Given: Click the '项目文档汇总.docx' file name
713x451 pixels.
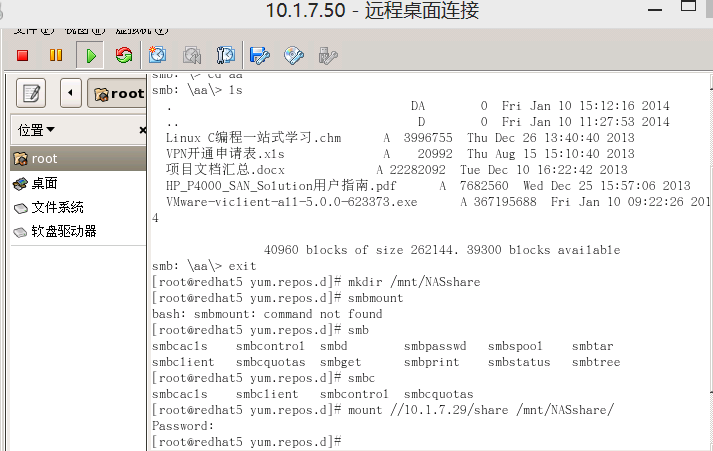Looking at the screenshot, I should click(x=225, y=170).
